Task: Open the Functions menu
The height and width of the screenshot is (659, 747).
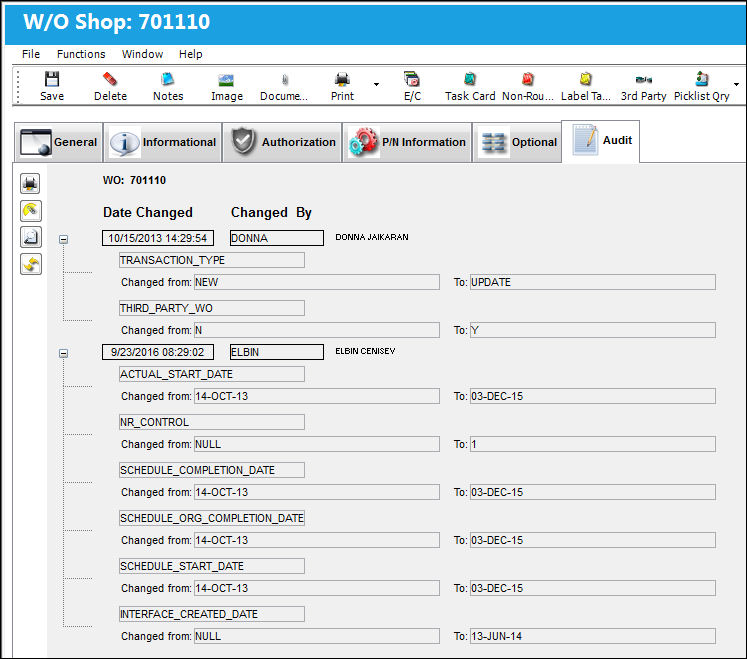Action: click(x=81, y=54)
